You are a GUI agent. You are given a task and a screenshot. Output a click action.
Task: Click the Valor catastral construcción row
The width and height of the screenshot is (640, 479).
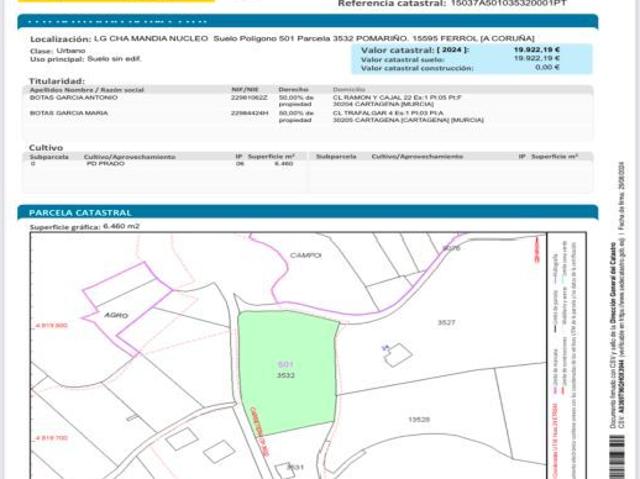pos(459,67)
